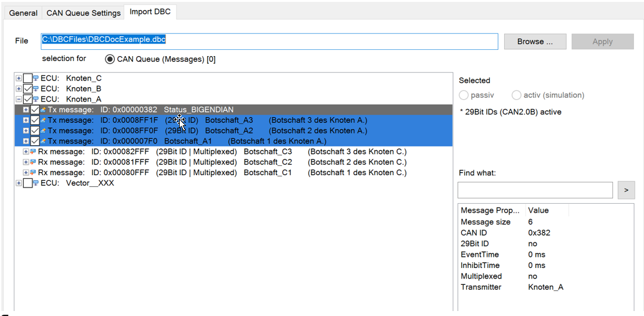
Task: Expand Botschaft_C3 Rx message
Action: (26, 152)
